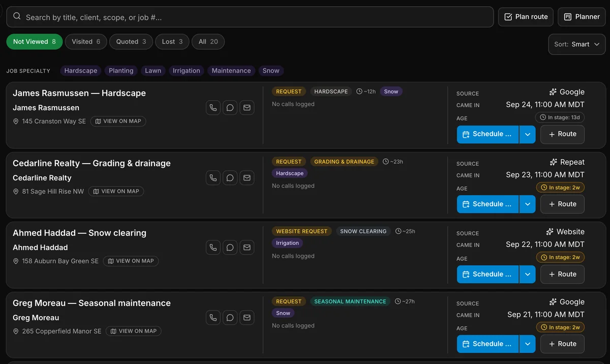
Task: Toggle the Lawn specialty filter chip
Action: [x=153, y=71]
